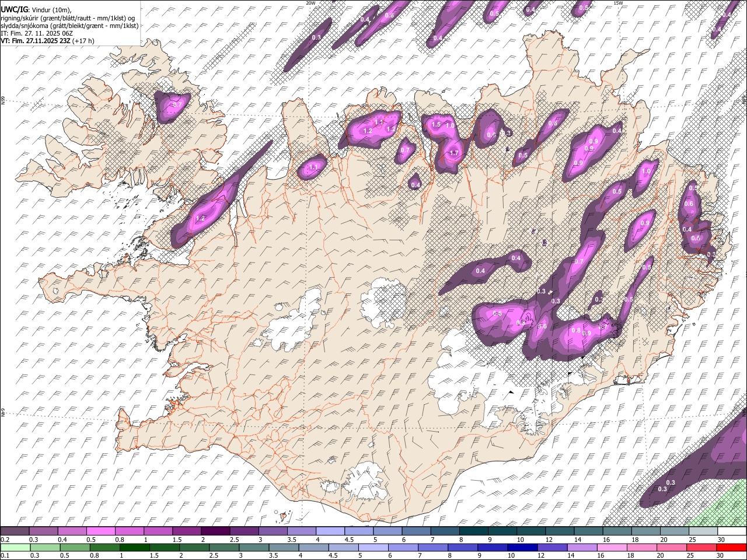The image size is (747, 560).
Task: Choose the dark green swatch labeled 1 in the bottom row
Action: [x=134, y=547]
